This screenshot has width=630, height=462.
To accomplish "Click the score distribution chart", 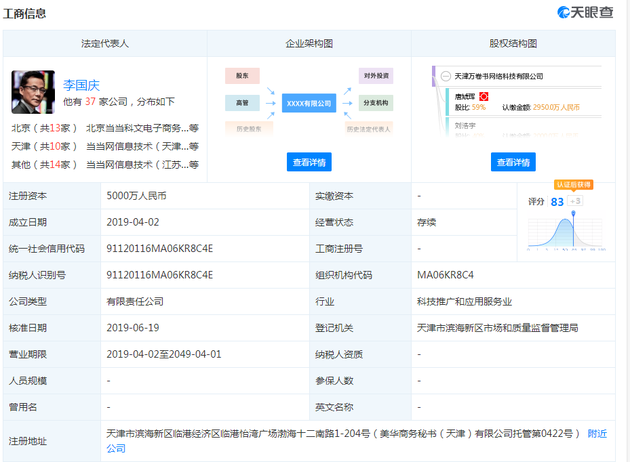I will (x=566, y=233).
